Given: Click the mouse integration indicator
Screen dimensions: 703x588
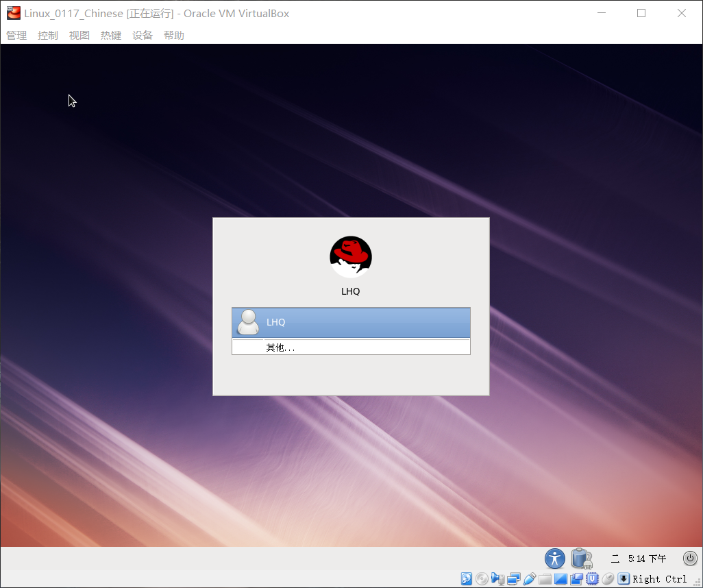Looking at the screenshot, I should pyautogui.click(x=608, y=579).
